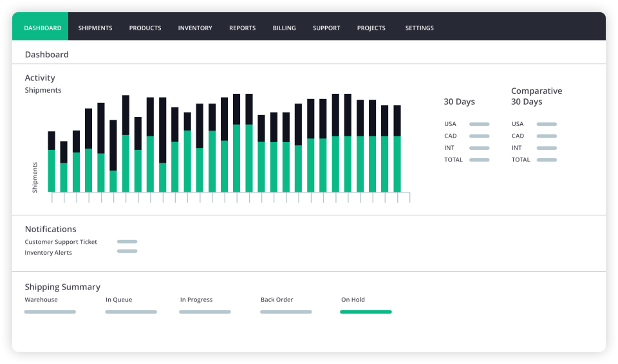This screenshot has height=364, width=618.
Task: Click the Comparative 30 Days heading
Action: (x=536, y=96)
